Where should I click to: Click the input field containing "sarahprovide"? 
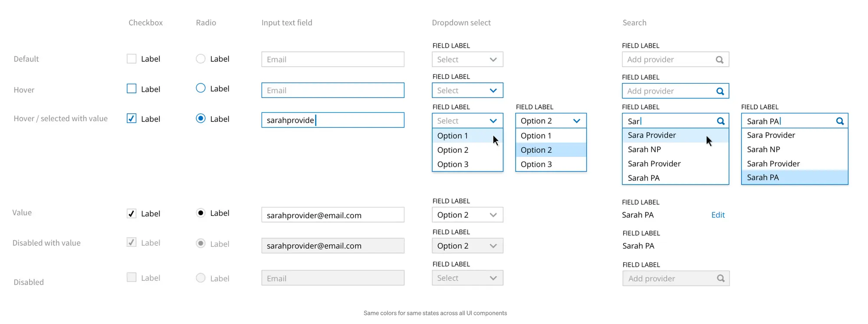click(332, 120)
